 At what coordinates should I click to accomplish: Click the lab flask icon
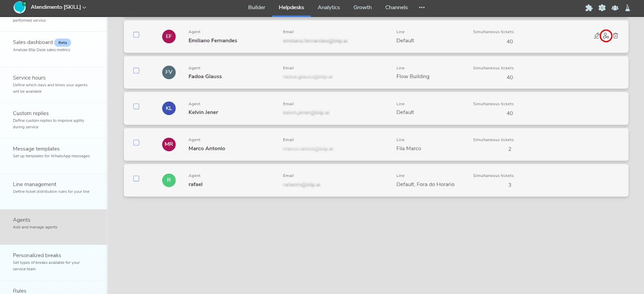point(627,8)
